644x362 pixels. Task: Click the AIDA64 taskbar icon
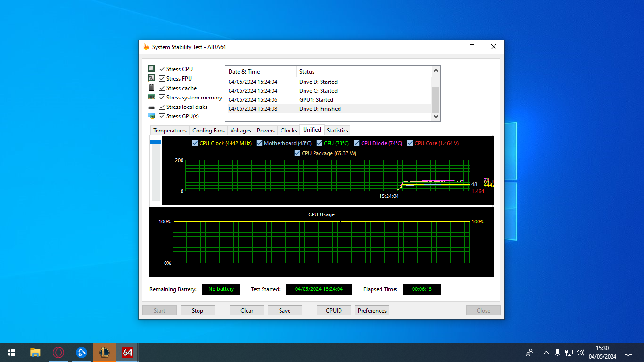coord(128,353)
